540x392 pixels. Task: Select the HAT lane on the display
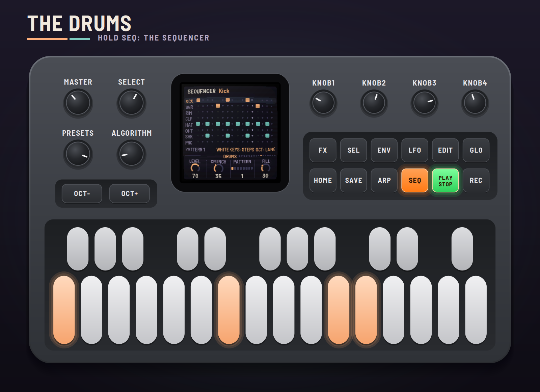tap(230, 125)
